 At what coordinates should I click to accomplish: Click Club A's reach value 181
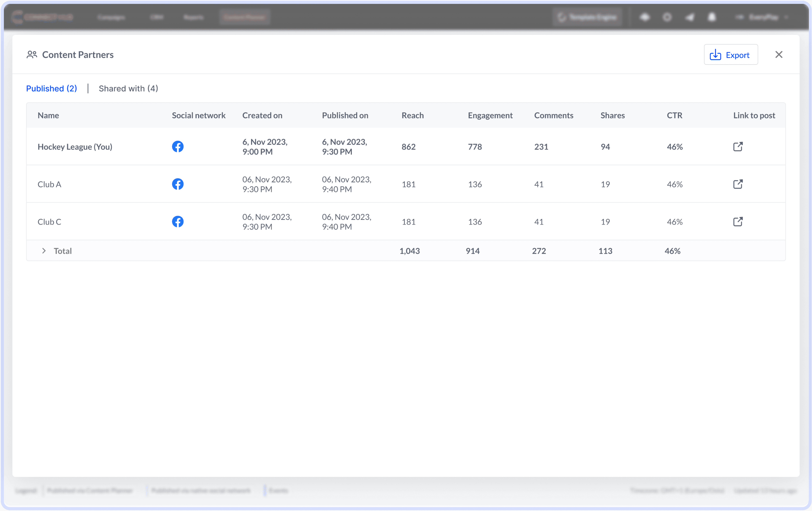pyautogui.click(x=409, y=184)
